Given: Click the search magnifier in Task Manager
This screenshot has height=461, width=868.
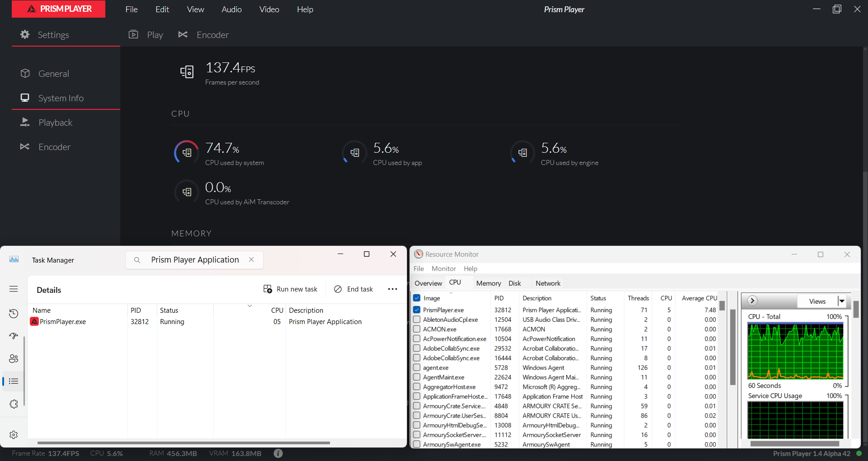Looking at the screenshot, I should 137,260.
